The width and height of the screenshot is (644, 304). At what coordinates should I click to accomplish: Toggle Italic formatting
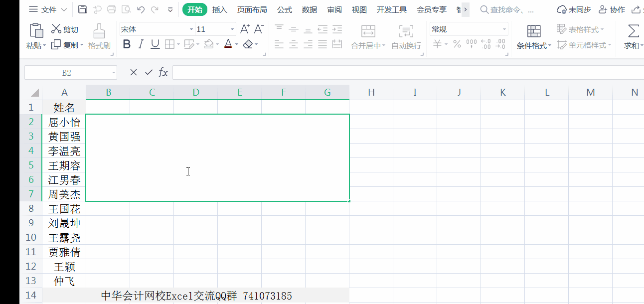click(141, 44)
